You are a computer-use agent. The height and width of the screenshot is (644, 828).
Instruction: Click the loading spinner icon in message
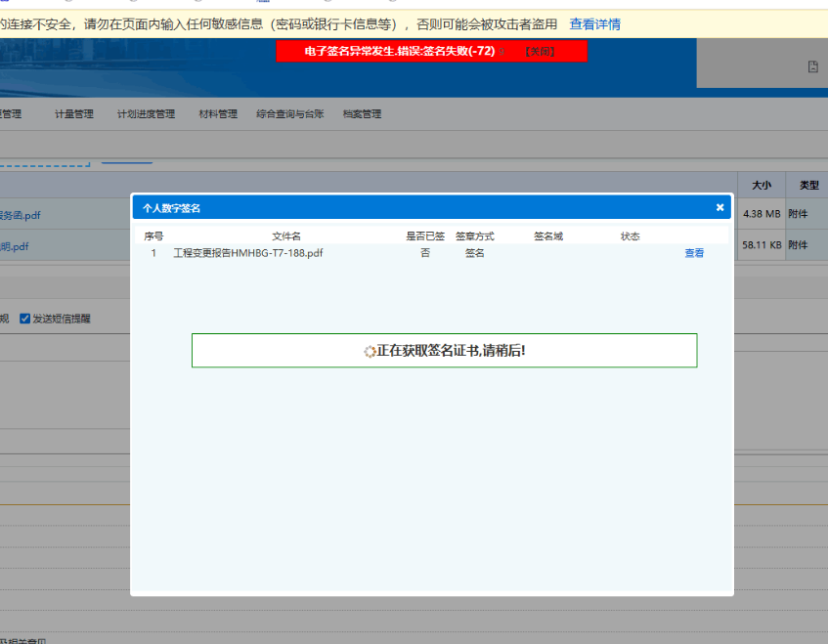pyautogui.click(x=370, y=351)
